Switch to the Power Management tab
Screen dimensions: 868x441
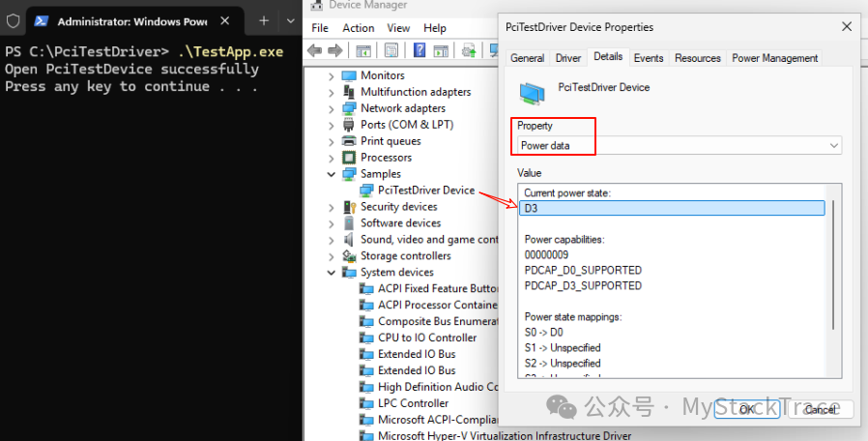coord(774,58)
